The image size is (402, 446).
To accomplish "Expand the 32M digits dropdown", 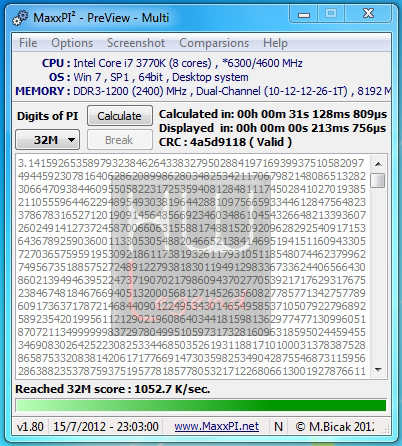I will (47, 140).
